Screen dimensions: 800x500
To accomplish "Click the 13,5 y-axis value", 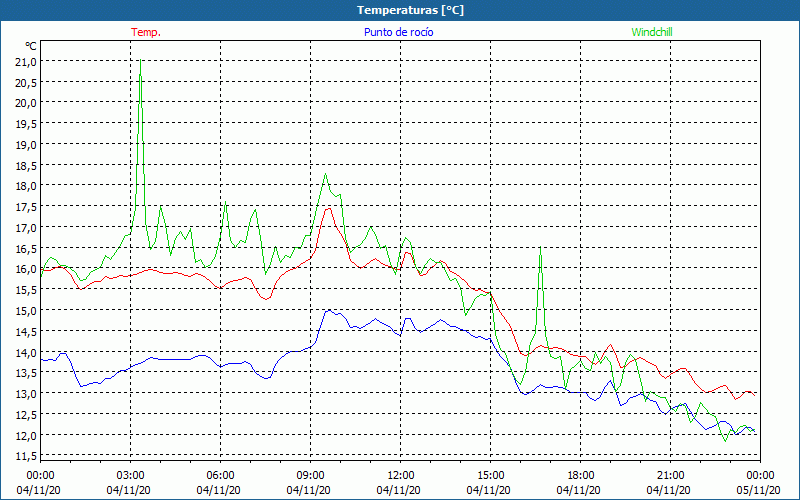I will click(26, 372).
